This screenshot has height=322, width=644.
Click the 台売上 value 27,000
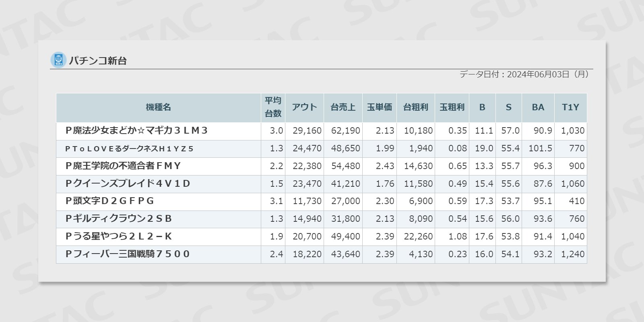[x=346, y=201]
